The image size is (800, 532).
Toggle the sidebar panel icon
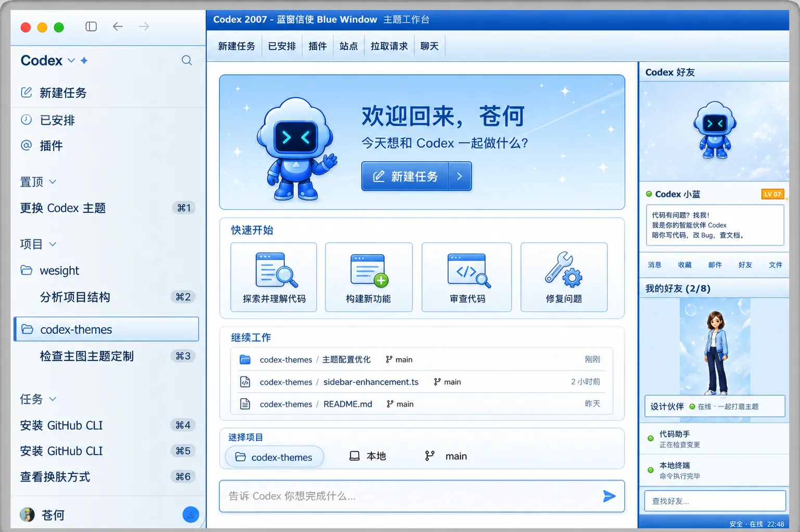pyautogui.click(x=91, y=27)
